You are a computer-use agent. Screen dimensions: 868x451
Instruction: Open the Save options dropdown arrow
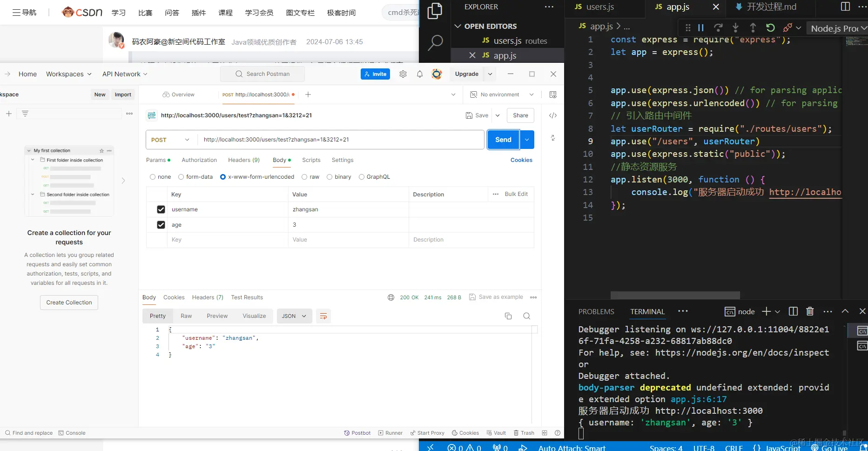click(x=498, y=115)
